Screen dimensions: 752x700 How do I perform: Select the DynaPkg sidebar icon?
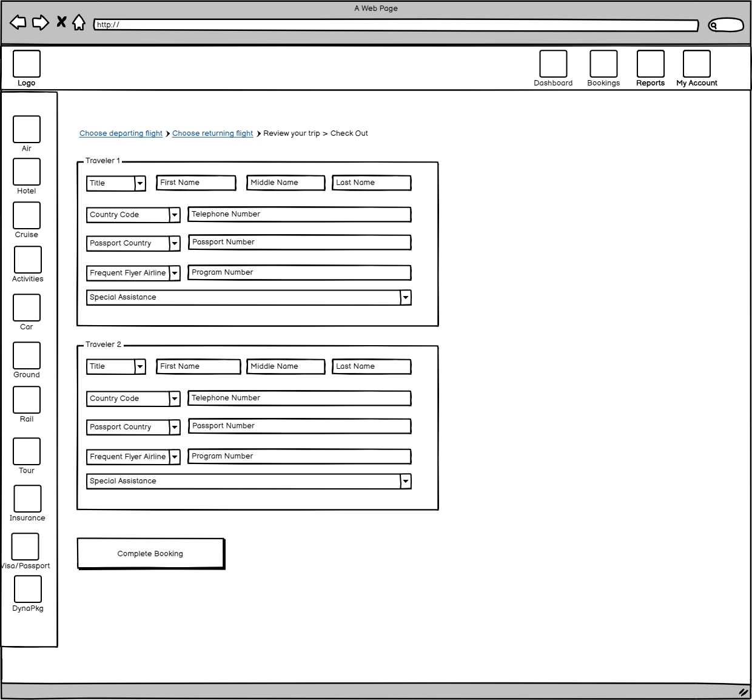point(28,590)
